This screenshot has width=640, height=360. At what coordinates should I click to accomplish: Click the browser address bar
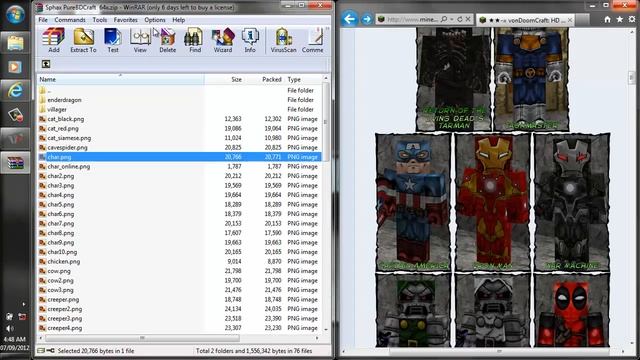(x=412, y=19)
